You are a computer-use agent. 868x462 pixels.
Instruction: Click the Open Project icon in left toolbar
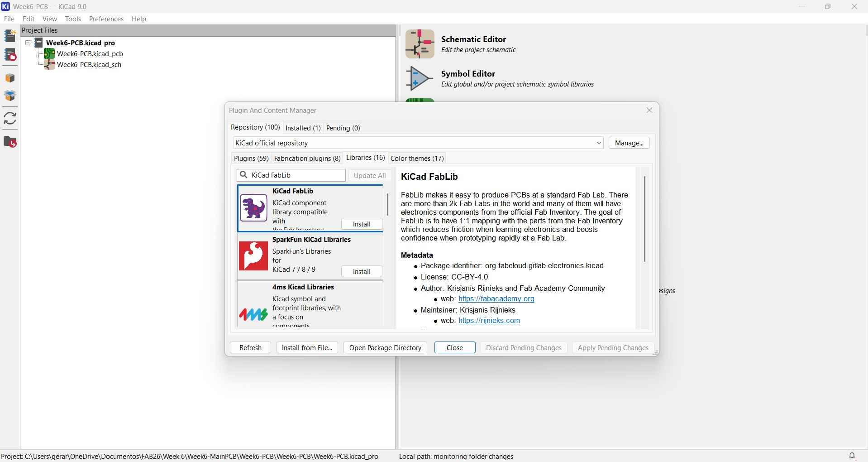(x=10, y=55)
